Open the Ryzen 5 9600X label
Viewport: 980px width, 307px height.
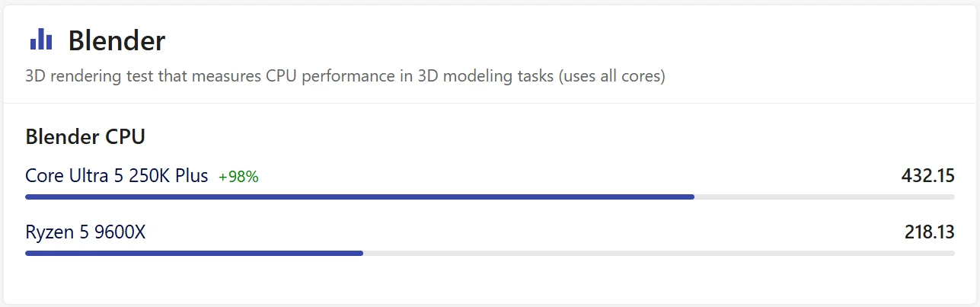pyautogui.click(x=85, y=232)
